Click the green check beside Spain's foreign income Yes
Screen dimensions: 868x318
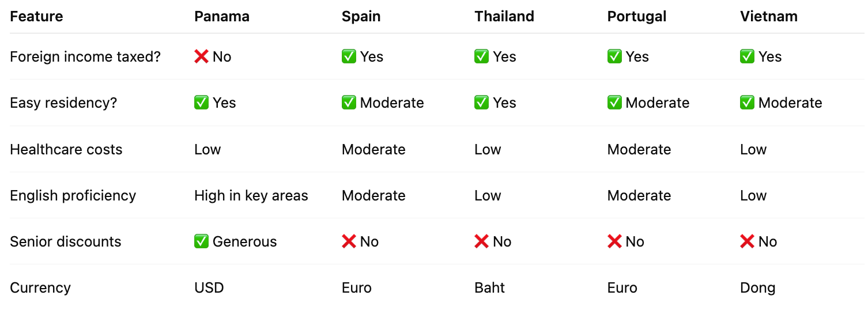(x=349, y=56)
